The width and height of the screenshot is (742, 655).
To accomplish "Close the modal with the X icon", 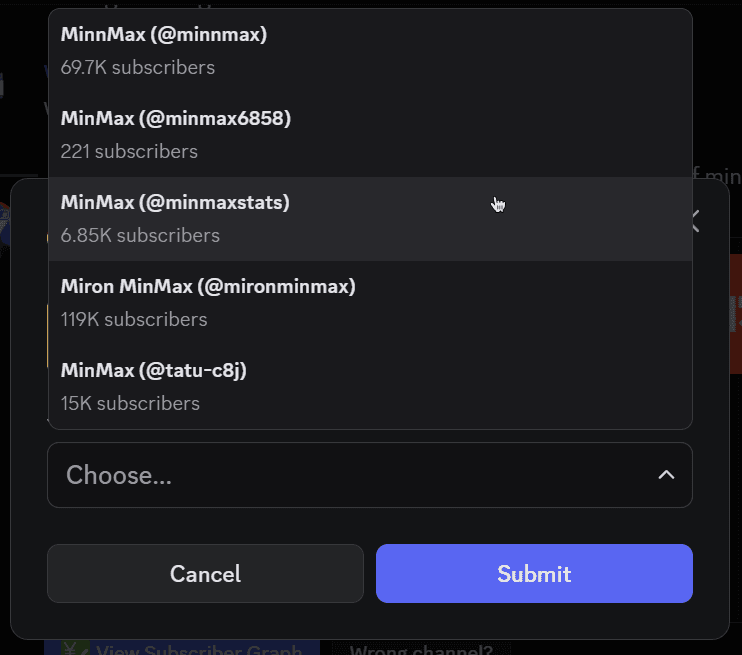I will point(695,221).
